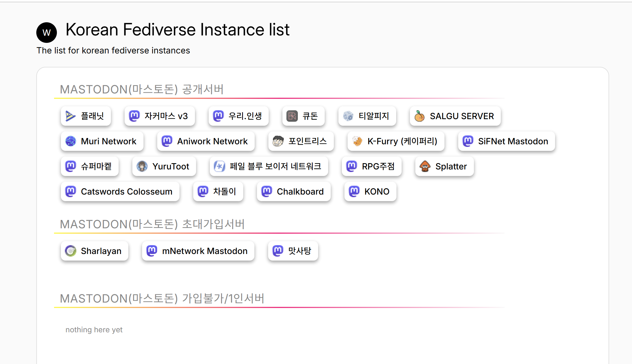The width and height of the screenshot is (632, 364).
Task: Open the KONO instance button
Action: point(370,191)
